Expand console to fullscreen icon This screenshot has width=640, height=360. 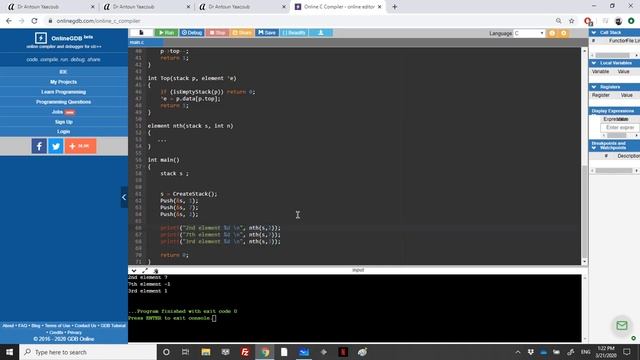click(x=145, y=270)
